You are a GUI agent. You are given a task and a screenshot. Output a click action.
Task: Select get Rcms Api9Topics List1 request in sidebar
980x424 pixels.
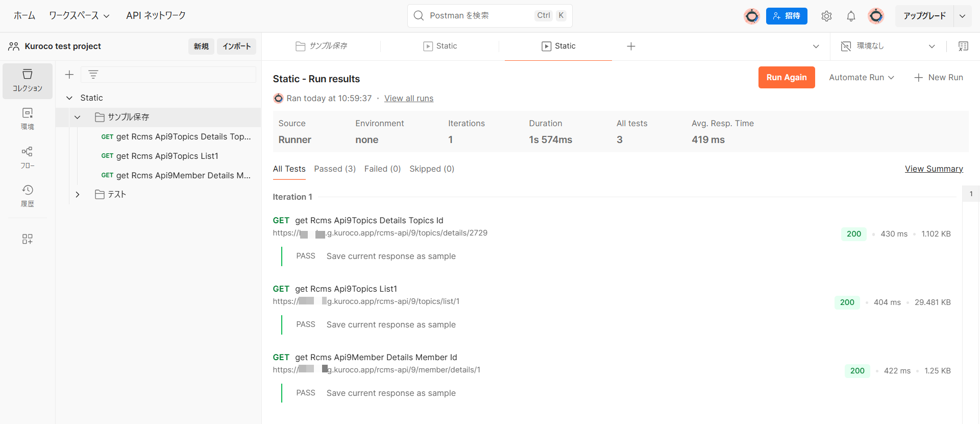click(167, 156)
